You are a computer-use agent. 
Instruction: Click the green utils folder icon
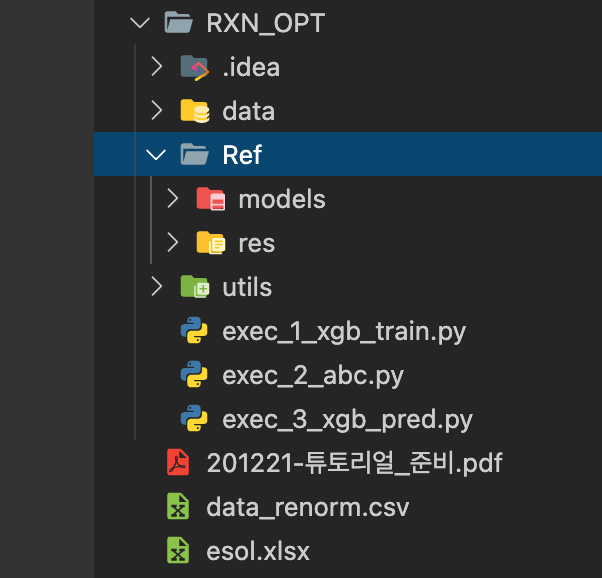(x=195, y=287)
